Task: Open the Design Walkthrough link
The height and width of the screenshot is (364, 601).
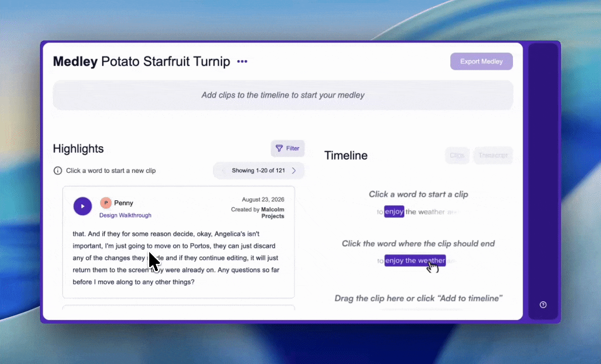Action: (125, 215)
